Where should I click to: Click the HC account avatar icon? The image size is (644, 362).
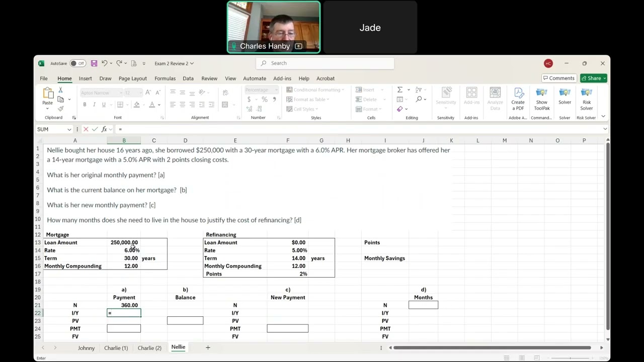(x=548, y=63)
